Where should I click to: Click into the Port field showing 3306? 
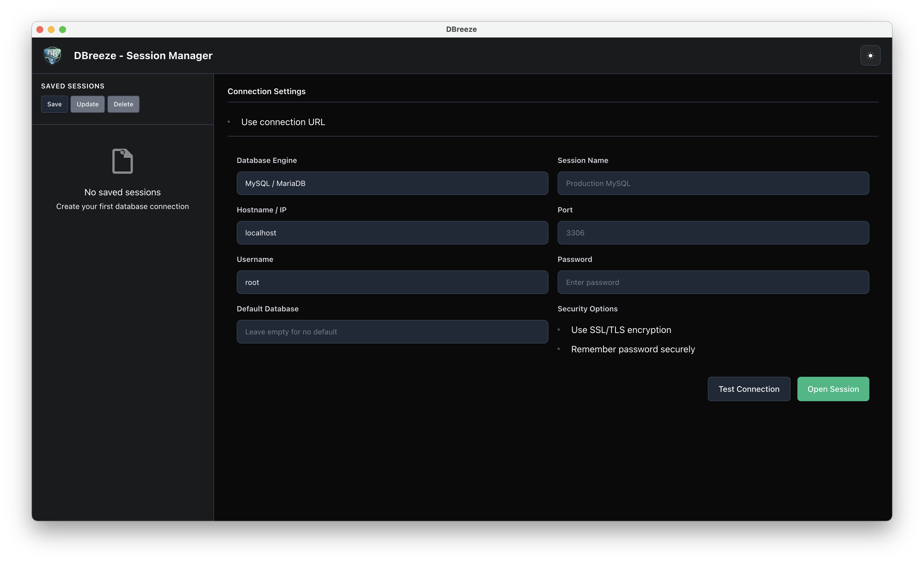713,233
